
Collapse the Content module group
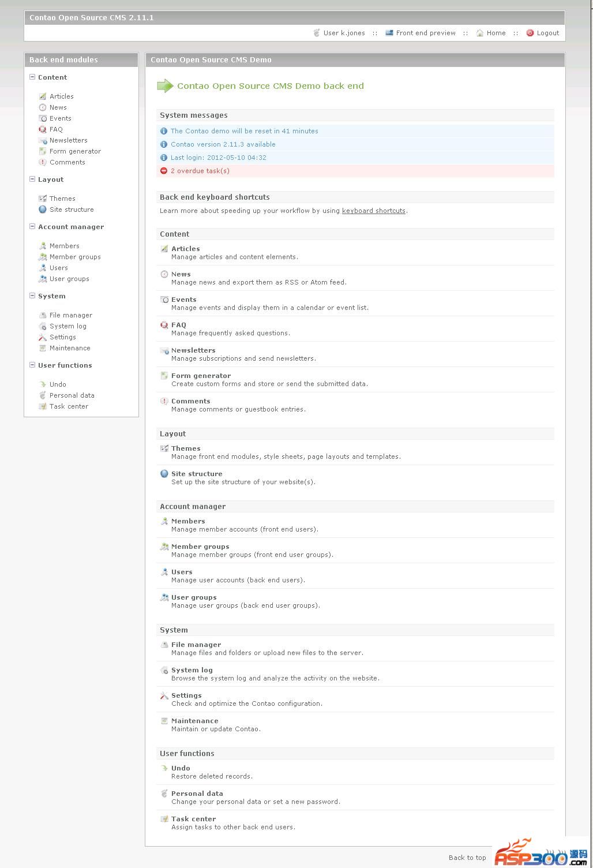32,77
